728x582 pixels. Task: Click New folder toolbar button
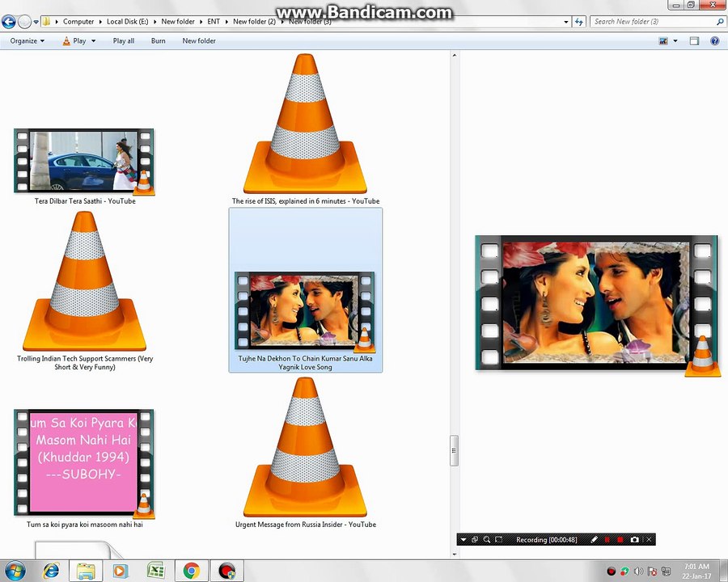[x=199, y=41]
